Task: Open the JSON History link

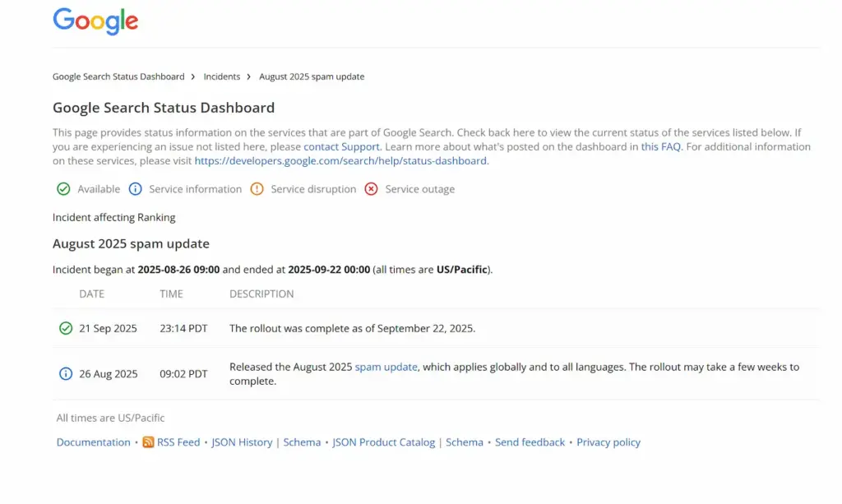Action: point(242,442)
